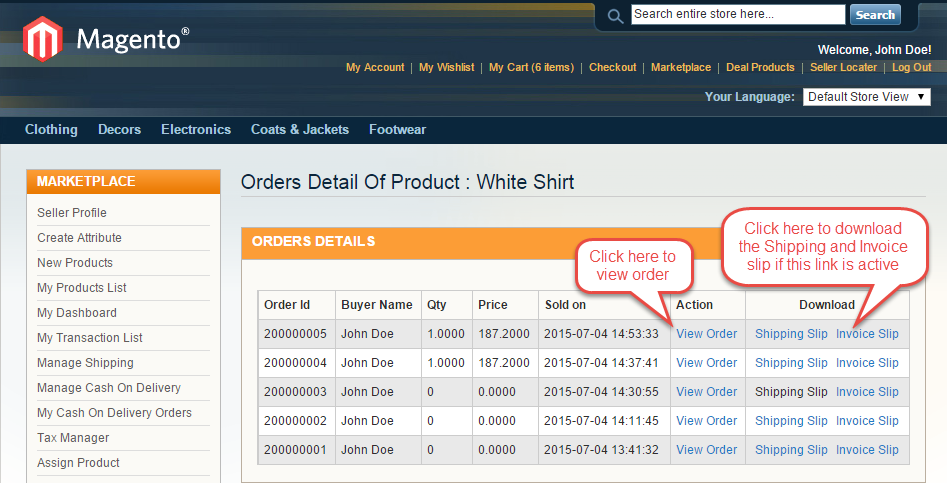The image size is (947, 483).
Task: Open My Account link
Action: pos(375,68)
